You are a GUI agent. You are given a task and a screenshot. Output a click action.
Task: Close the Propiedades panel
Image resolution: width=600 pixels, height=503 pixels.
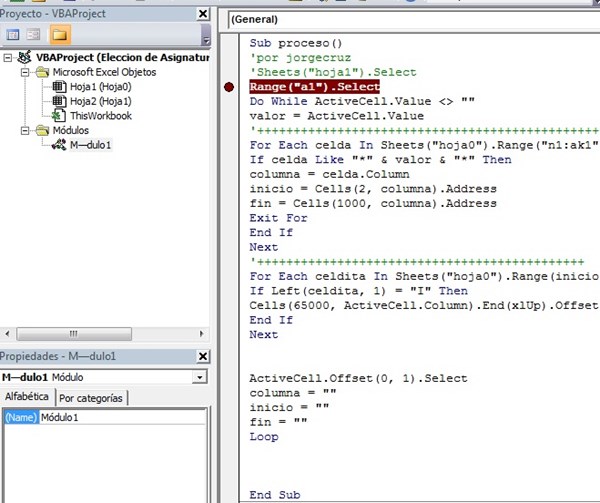(x=204, y=357)
